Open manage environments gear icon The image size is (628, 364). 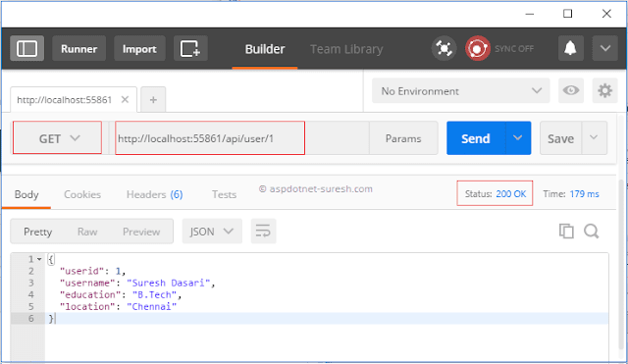(604, 91)
